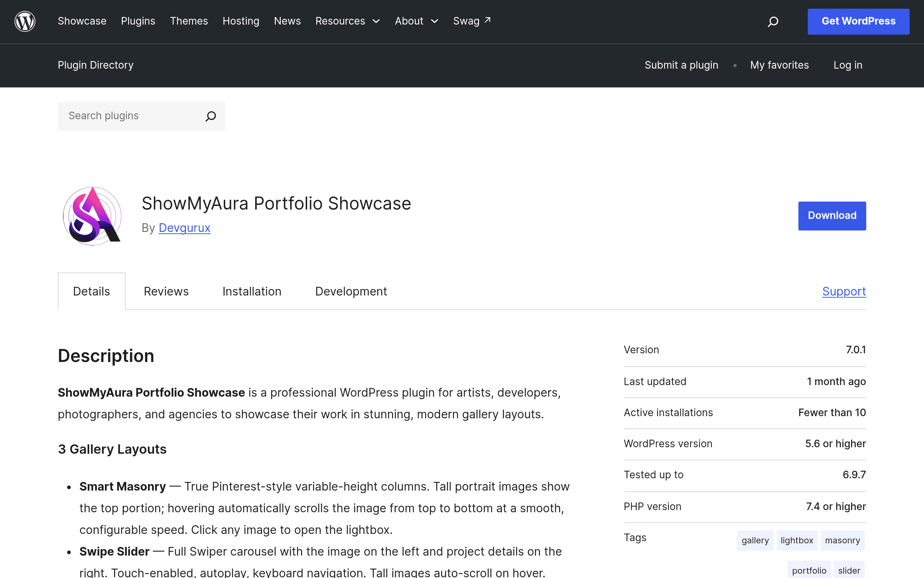Switch to the Development tab
Image resolution: width=924 pixels, height=578 pixels.
click(351, 291)
